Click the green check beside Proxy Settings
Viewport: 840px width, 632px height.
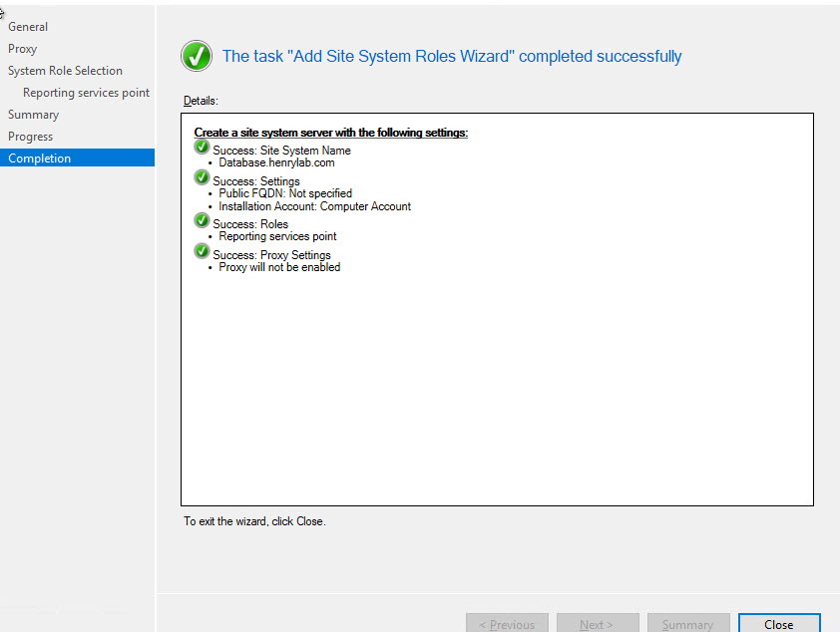203,253
